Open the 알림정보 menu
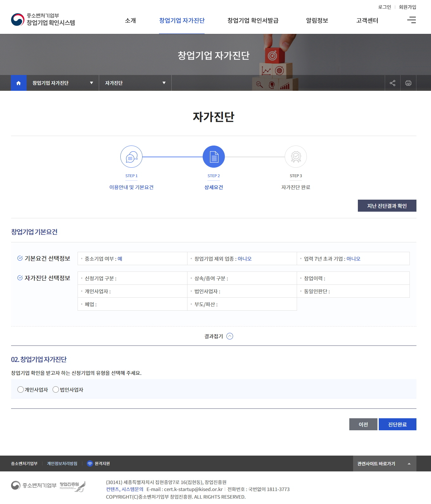Image resolution: width=431 pixels, height=504 pixels. (317, 21)
